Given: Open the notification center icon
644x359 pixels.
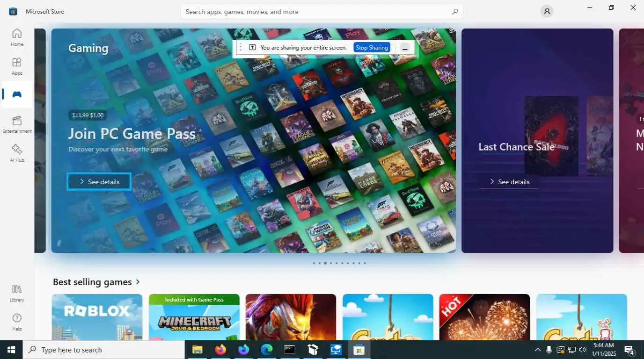Looking at the screenshot, I should [x=629, y=350].
